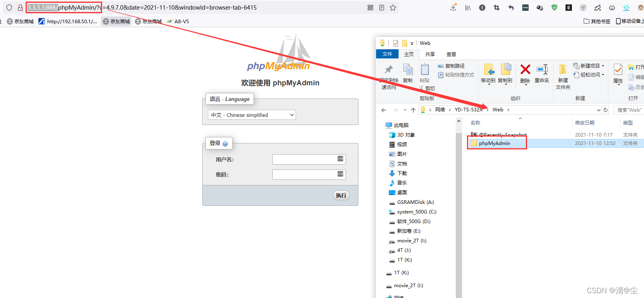The width and height of the screenshot is (644, 298).
Task: Click the 搜索"Web" search box
Action: coord(629,110)
